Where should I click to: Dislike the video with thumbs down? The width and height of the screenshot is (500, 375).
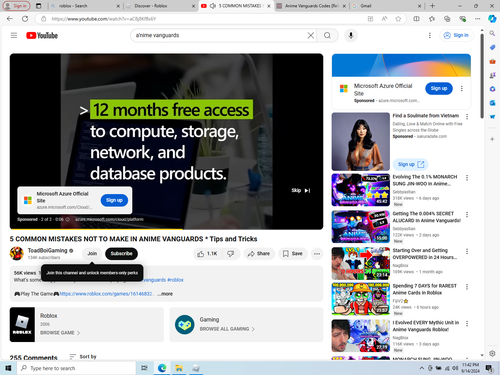[231, 254]
